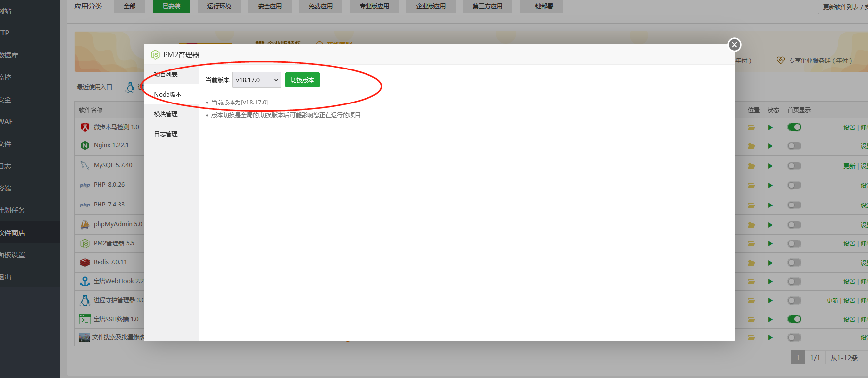Open the Node version v18.17.0 dropdown
The image size is (868, 378).
pyautogui.click(x=256, y=80)
